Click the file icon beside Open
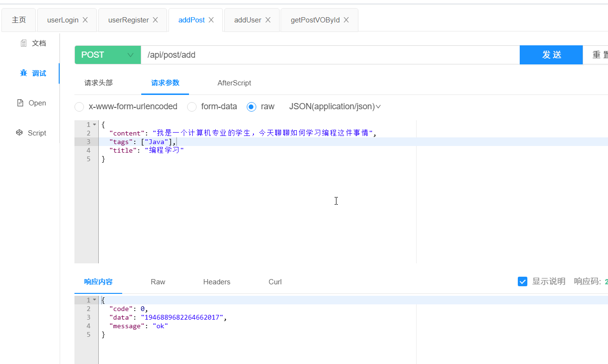608x364 pixels. point(20,103)
